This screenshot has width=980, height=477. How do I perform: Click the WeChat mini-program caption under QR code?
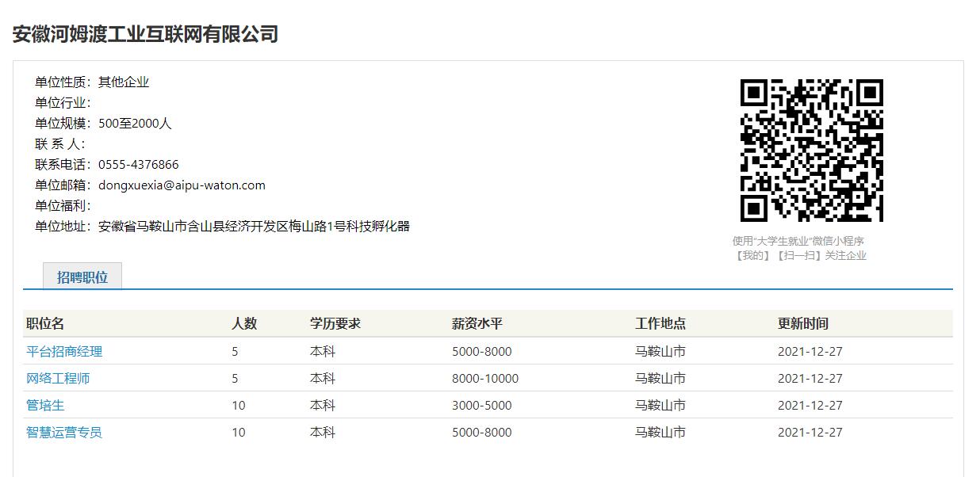pyautogui.click(x=799, y=248)
